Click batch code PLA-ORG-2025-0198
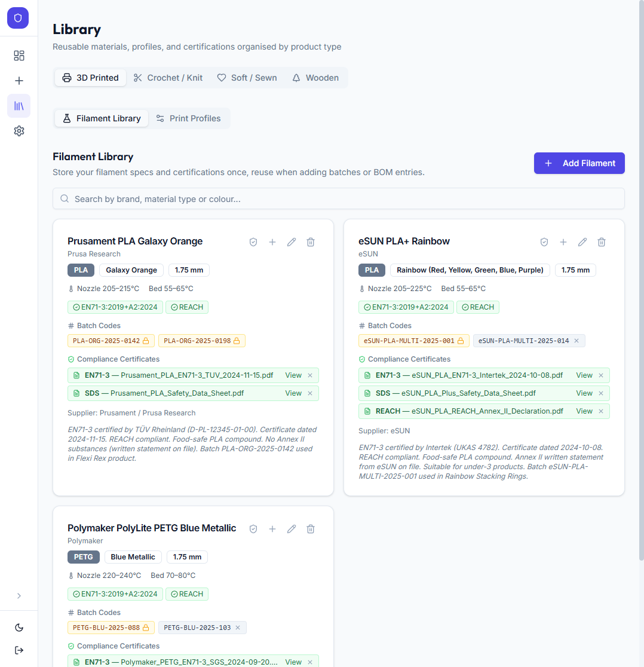Image resolution: width=644 pixels, height=667 pixels. point(201,341)
